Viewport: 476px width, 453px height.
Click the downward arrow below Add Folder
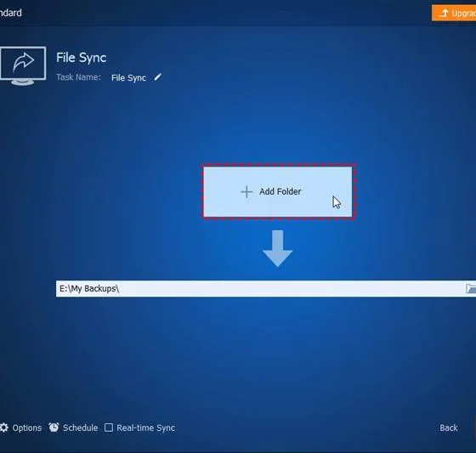[x=277, y=248]
